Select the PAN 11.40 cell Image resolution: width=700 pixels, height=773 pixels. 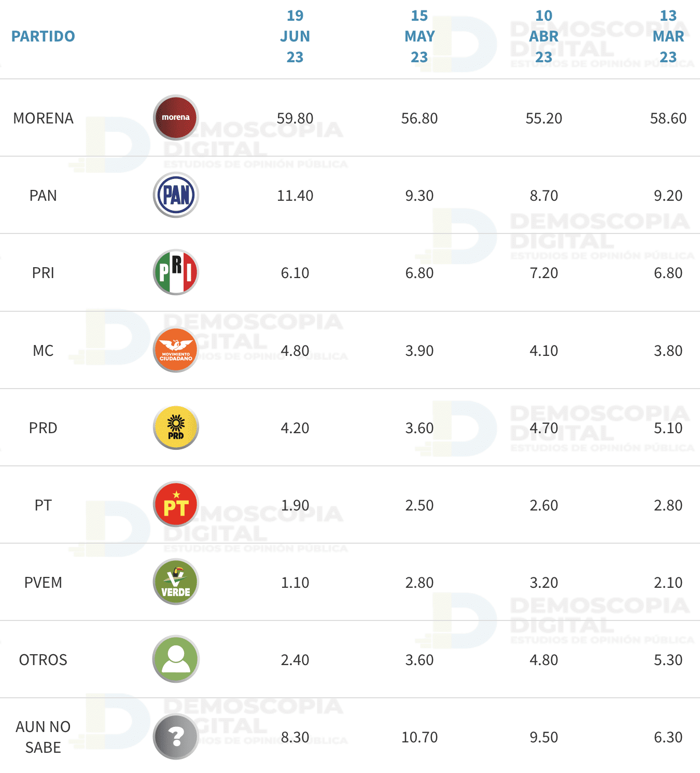point(295,196)
